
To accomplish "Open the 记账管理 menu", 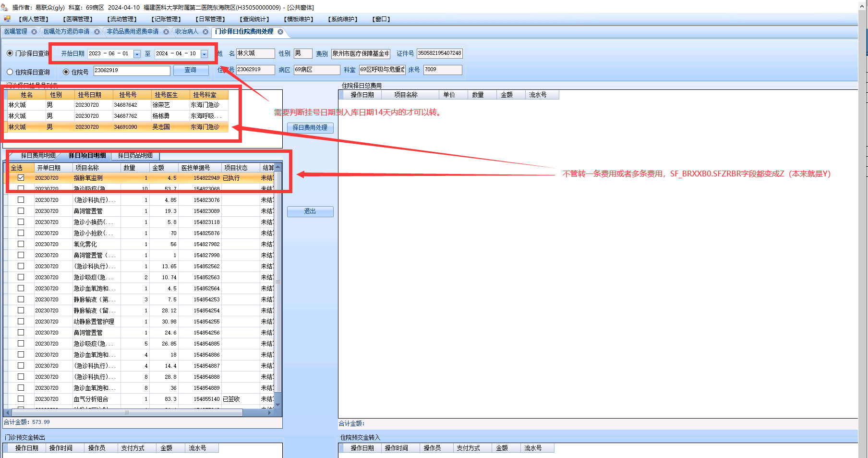I will click(166, 19).
